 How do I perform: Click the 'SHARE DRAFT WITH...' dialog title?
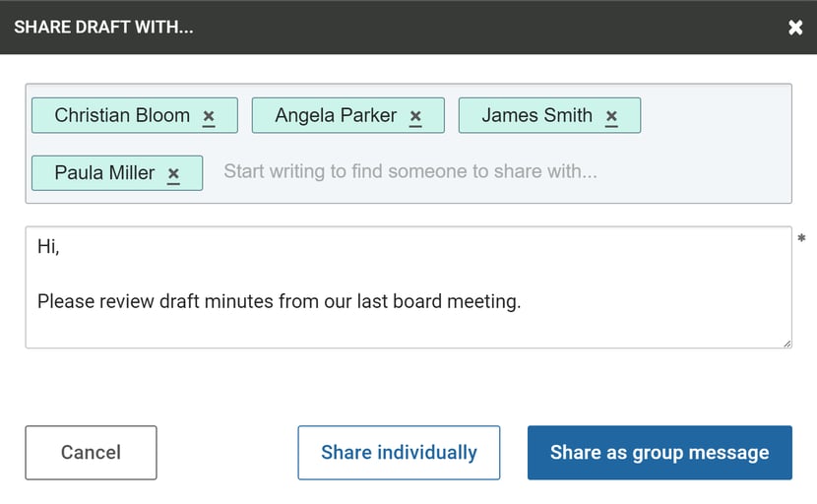103,28
